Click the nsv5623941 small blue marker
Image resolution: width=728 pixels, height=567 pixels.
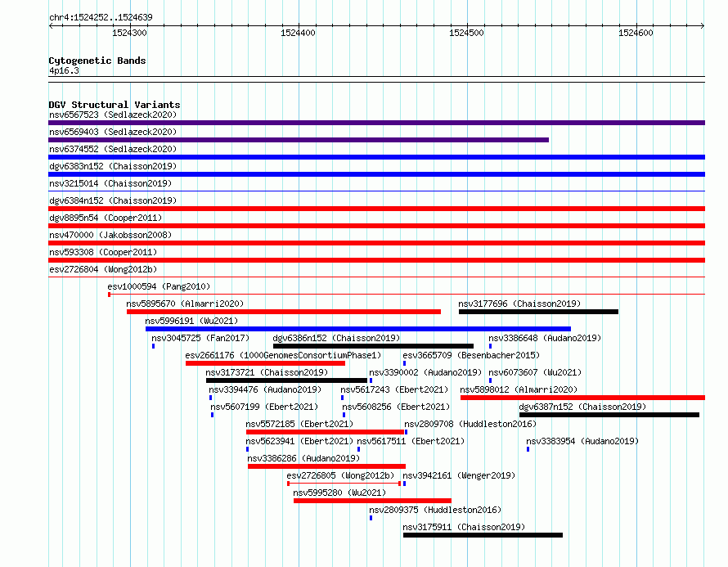[248, 449]
